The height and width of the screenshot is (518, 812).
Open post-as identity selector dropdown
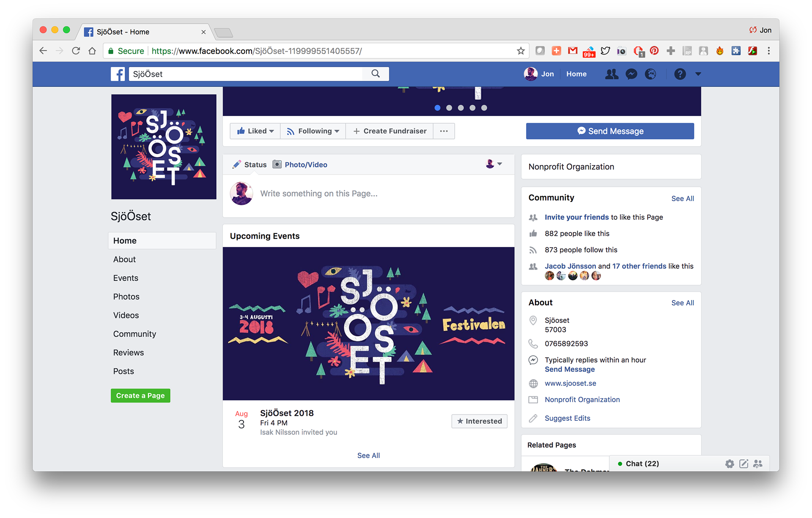494,164
